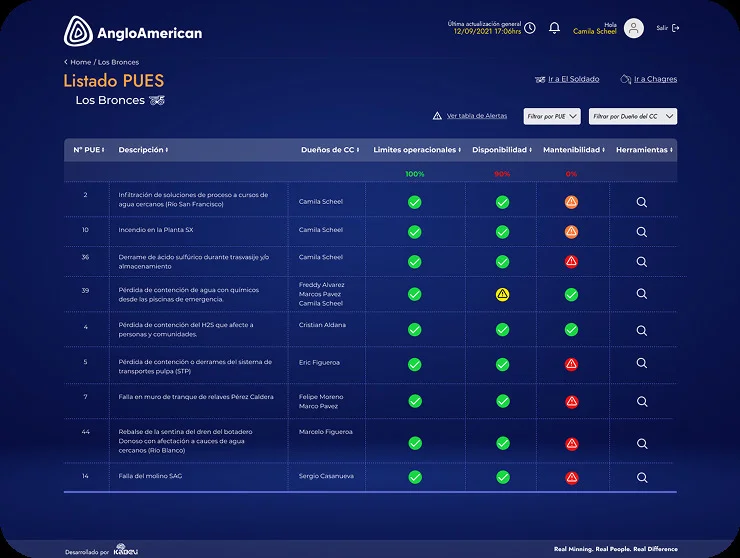Viewport: 740px width, 558px height.
Task: Click red maintainability alert in PUE 36 row
Action: pos(571,262)
